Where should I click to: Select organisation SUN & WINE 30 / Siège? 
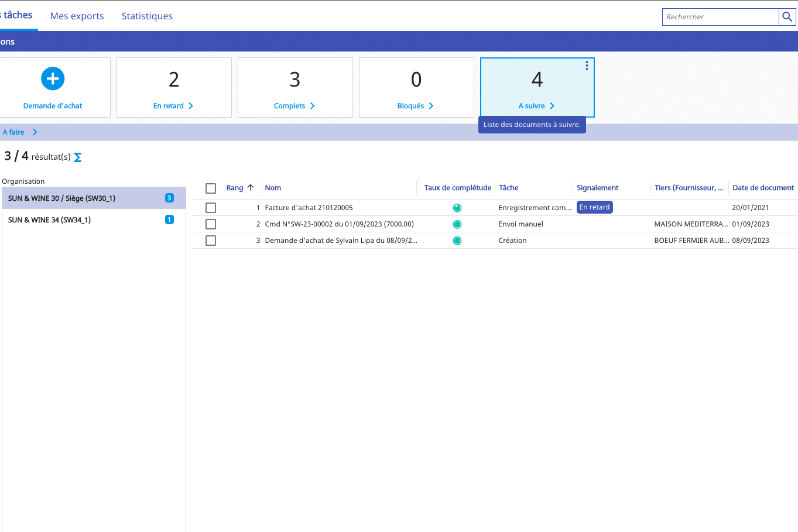pos(94,198)
